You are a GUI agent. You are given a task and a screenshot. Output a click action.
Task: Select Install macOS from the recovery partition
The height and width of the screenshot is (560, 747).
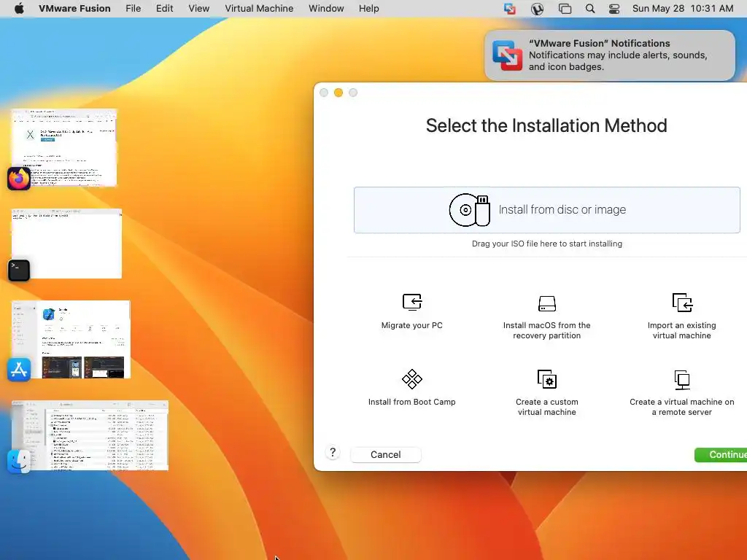(546, 316)
